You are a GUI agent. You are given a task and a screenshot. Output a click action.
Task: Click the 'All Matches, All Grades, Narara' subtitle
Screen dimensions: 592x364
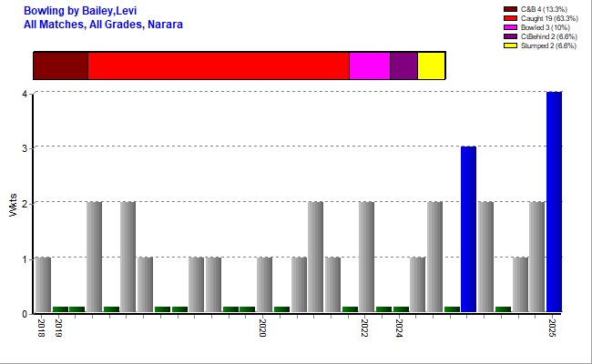point(103,25)
